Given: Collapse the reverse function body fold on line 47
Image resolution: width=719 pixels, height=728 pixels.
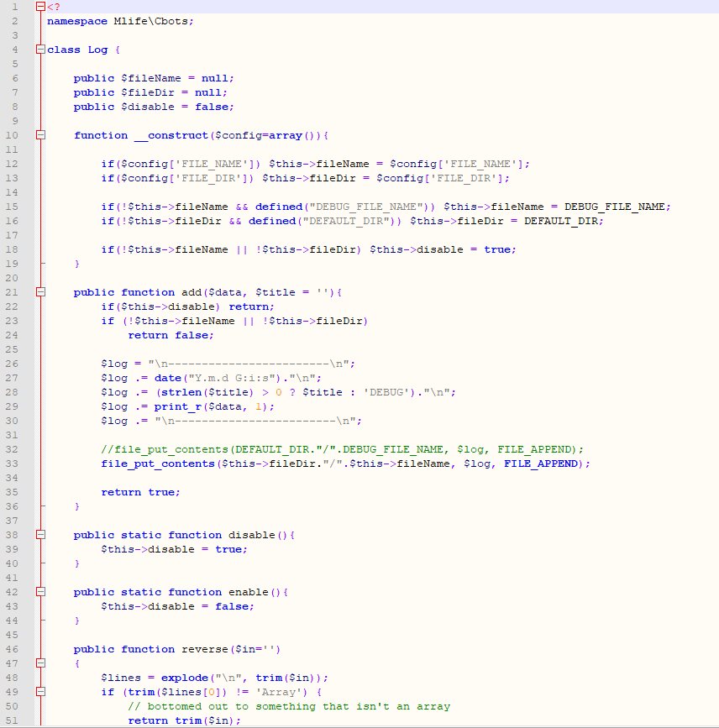Looking at the screenshot, I should tap(41, 663).
